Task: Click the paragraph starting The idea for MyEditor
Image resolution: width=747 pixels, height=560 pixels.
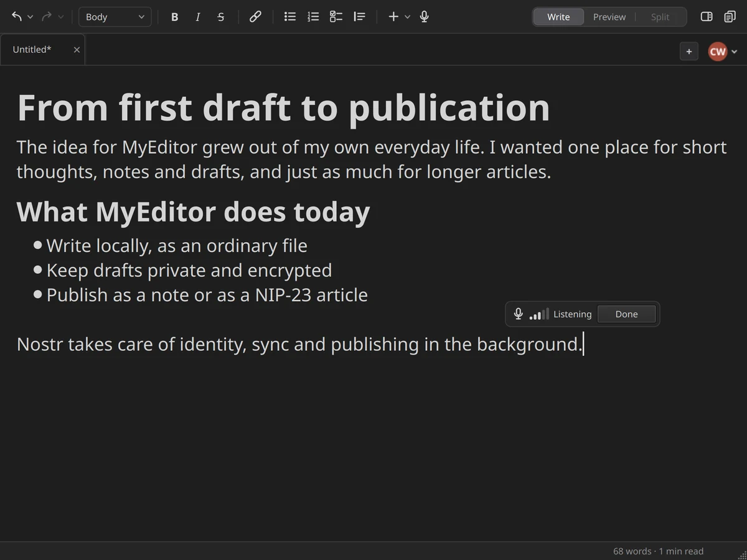Action: (372, 159)
